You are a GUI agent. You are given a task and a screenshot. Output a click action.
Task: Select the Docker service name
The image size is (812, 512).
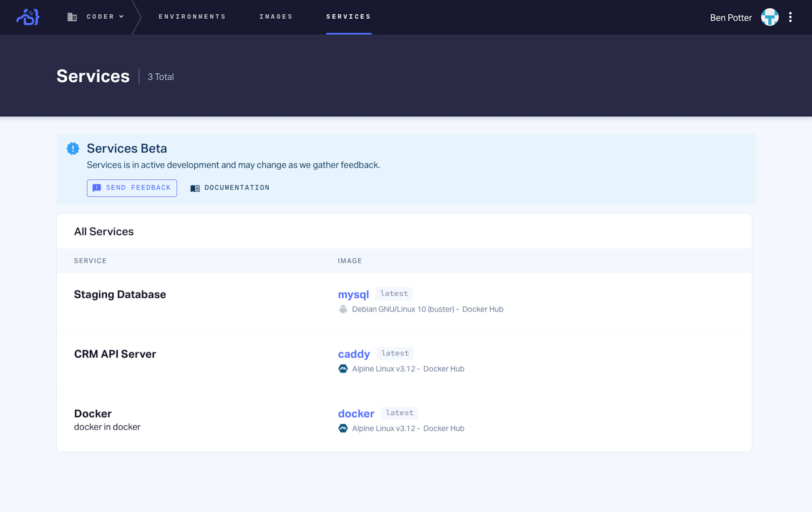click(93, 413)
